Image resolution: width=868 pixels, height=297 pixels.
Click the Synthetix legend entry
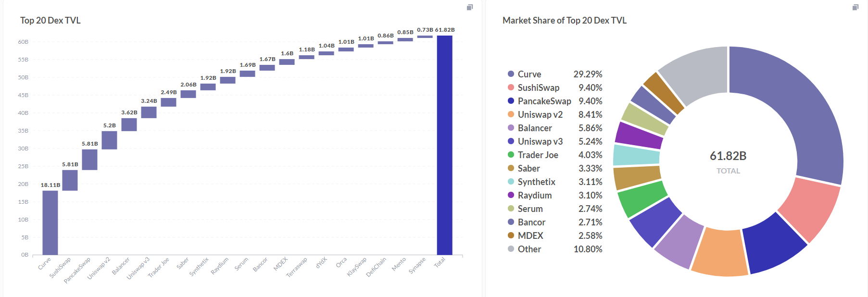point(536,182)
